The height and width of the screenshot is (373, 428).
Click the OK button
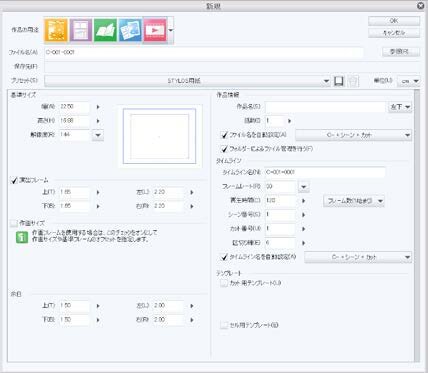pos(394,21)
